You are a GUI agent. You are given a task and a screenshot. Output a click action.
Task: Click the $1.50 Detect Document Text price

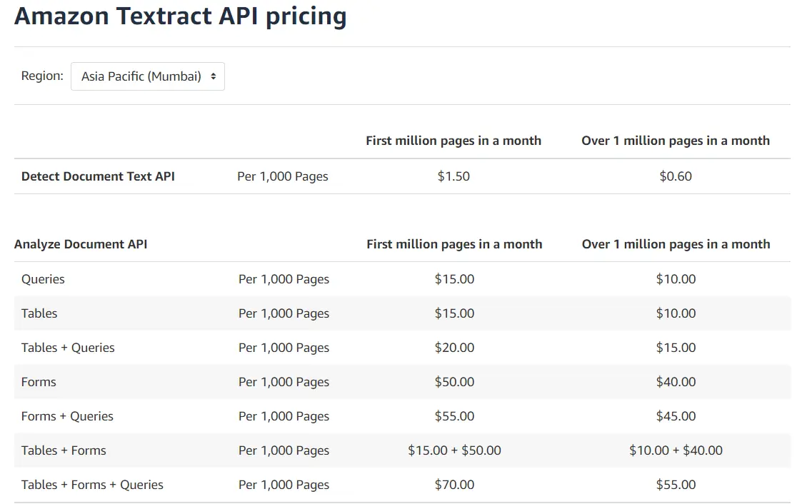point(453,176)
